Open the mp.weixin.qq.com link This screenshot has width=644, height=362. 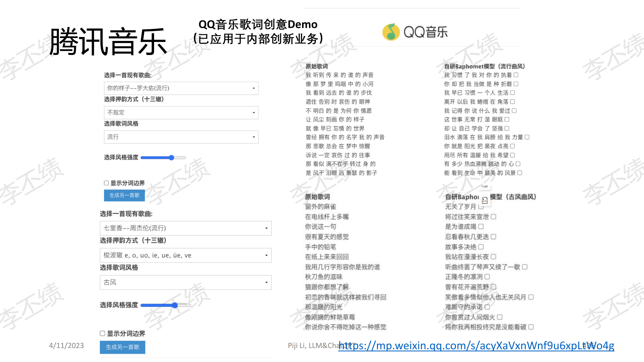tap(476, 346)
